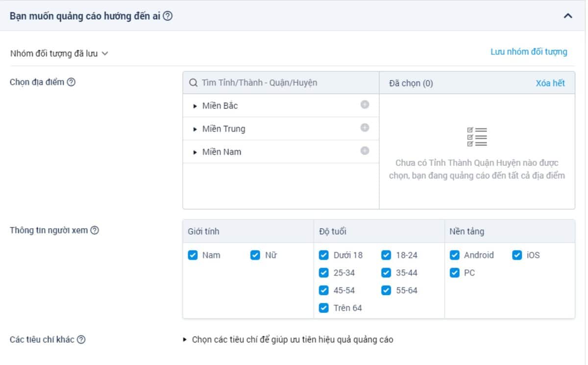Toggle the 'Dưới 18' age checkbox
The image size is (588, 365).
323,255
